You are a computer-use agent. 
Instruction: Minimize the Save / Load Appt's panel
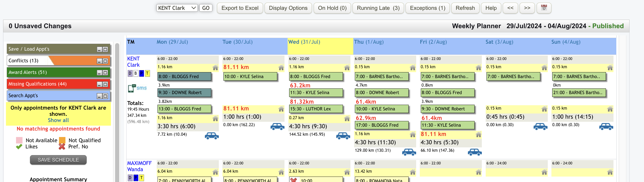[99, 49]
